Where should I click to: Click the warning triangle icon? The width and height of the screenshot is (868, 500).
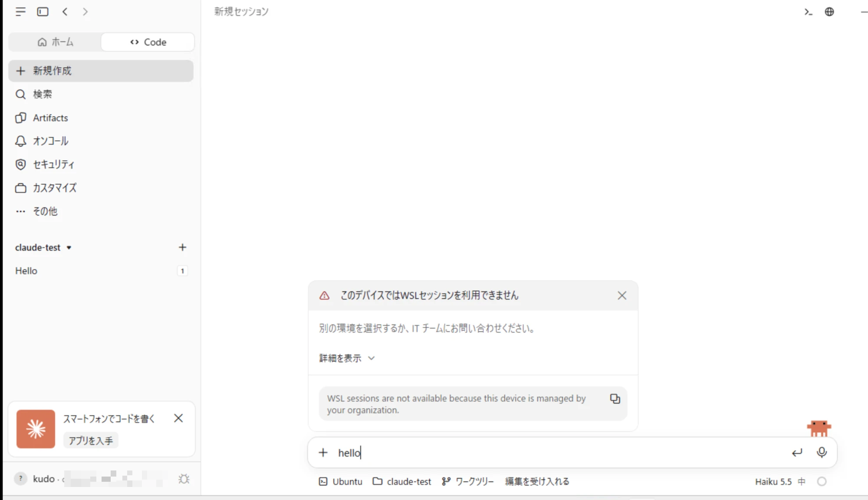pos(324,296)
